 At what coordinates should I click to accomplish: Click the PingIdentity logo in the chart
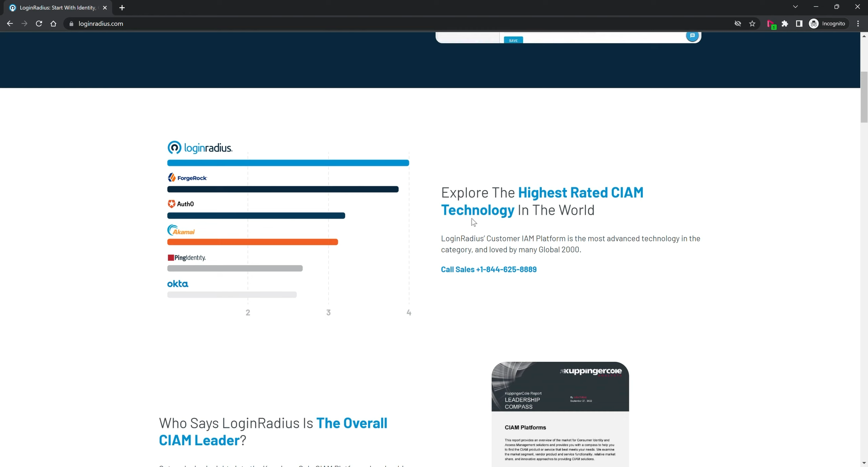[187, 258]
